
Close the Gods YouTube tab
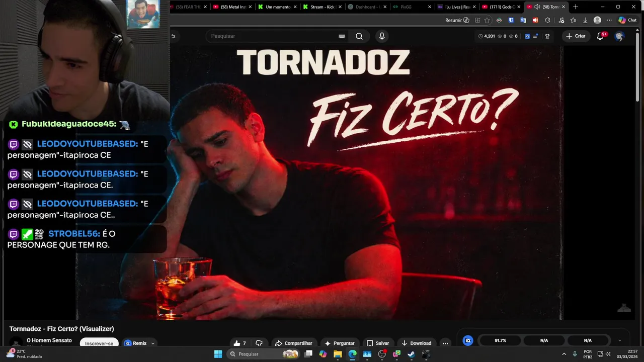519,7
